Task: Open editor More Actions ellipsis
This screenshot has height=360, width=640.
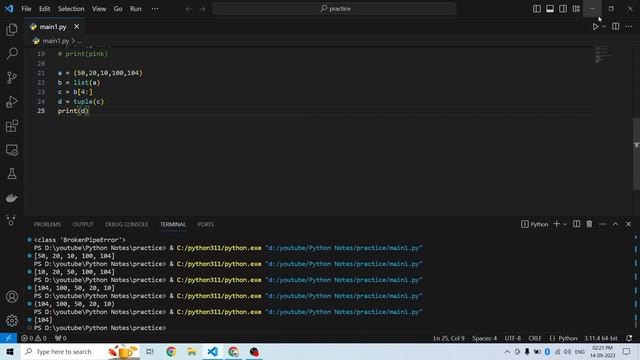Action: coord(629,27)
